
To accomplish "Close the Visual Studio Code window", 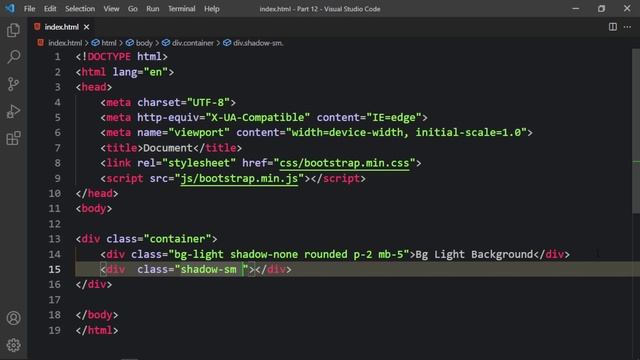I will point(627,9).
